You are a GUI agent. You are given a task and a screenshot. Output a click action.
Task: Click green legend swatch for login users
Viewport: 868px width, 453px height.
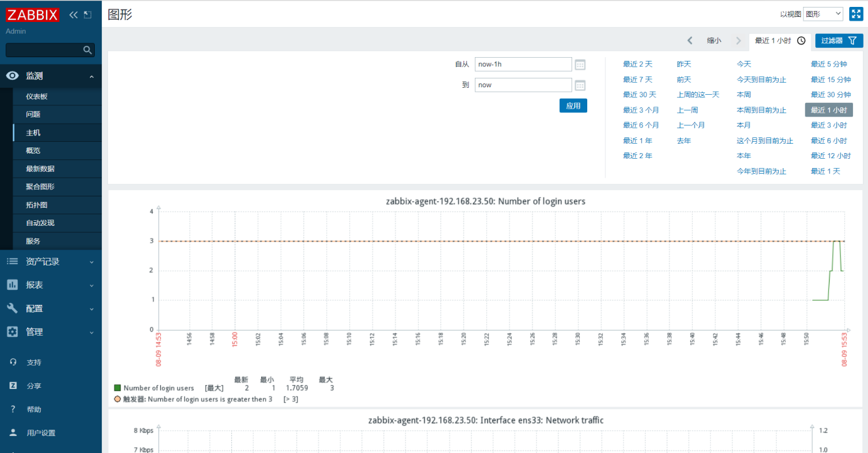[x=117, y=388]
